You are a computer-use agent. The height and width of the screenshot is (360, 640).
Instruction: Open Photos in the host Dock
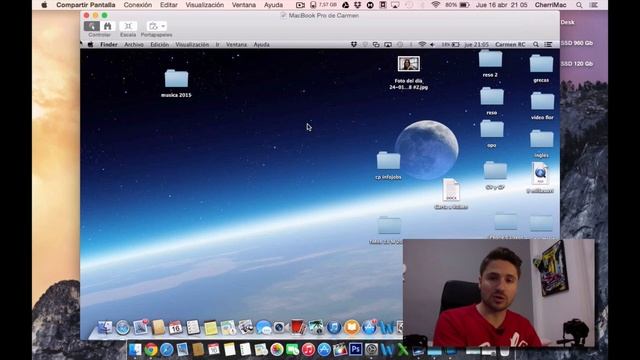[x=277, y=350]
